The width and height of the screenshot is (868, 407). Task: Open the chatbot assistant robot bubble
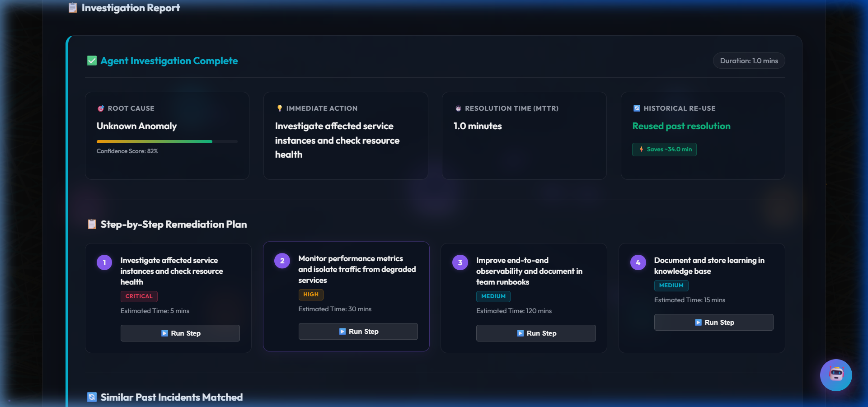[836, 375]
